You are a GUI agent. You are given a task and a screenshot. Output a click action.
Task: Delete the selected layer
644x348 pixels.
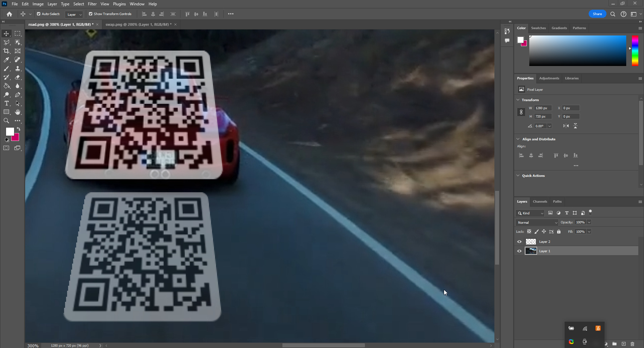click(632, 344)
